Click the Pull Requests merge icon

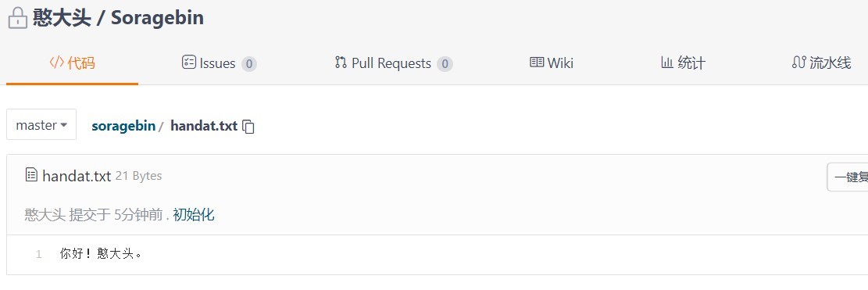(341, 63)
